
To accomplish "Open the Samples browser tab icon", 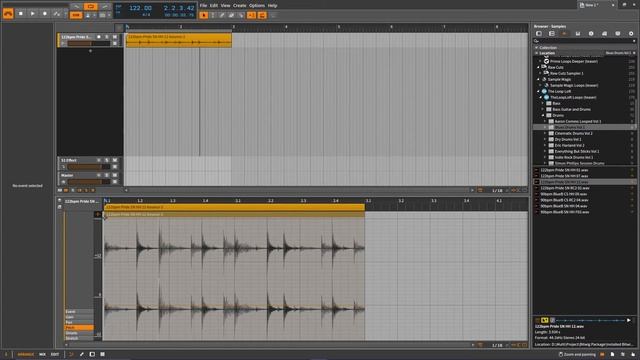I will point(564,33).
